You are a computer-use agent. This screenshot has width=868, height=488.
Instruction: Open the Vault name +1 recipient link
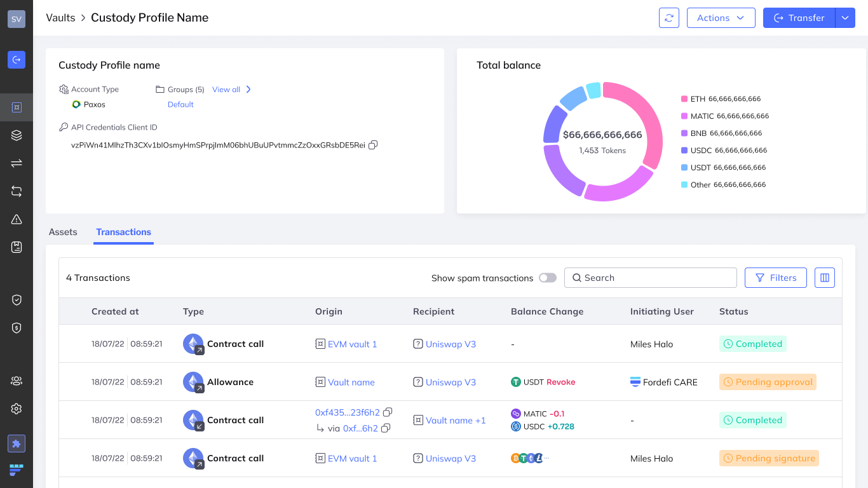click(x=456, y=420)
